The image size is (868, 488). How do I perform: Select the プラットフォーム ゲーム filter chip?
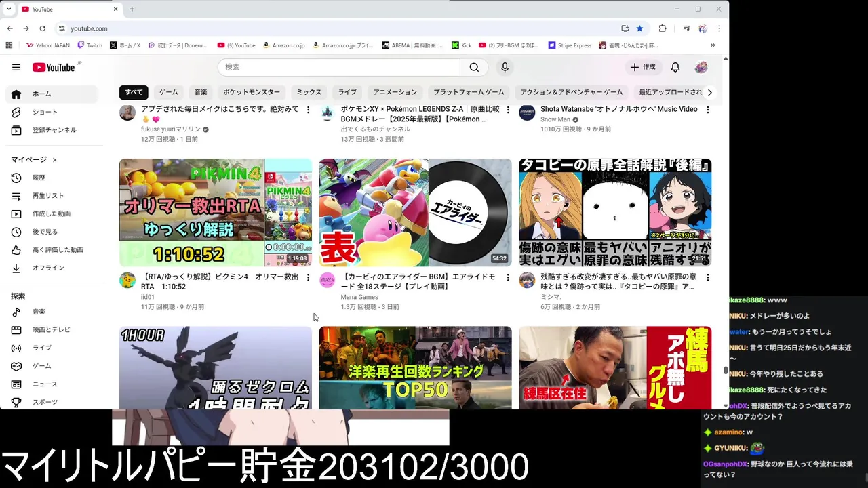tap(469, 92)
